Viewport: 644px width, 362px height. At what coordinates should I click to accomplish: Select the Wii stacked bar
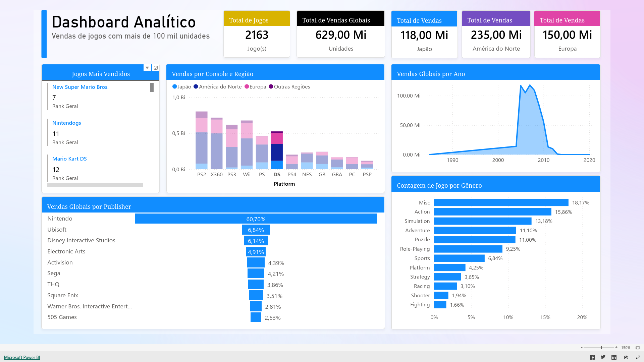(x=247, y=145)
